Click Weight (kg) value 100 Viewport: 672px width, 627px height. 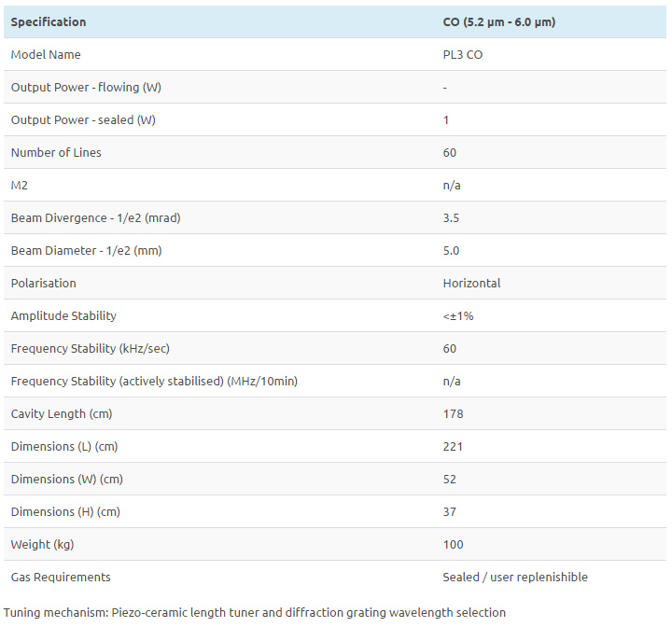click(453, 544)
